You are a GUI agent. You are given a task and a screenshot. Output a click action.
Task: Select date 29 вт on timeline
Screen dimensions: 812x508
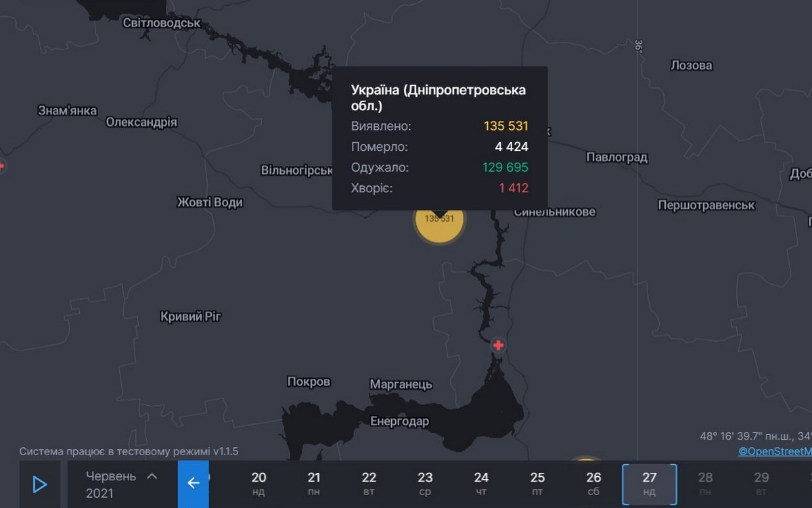(761, 484)
